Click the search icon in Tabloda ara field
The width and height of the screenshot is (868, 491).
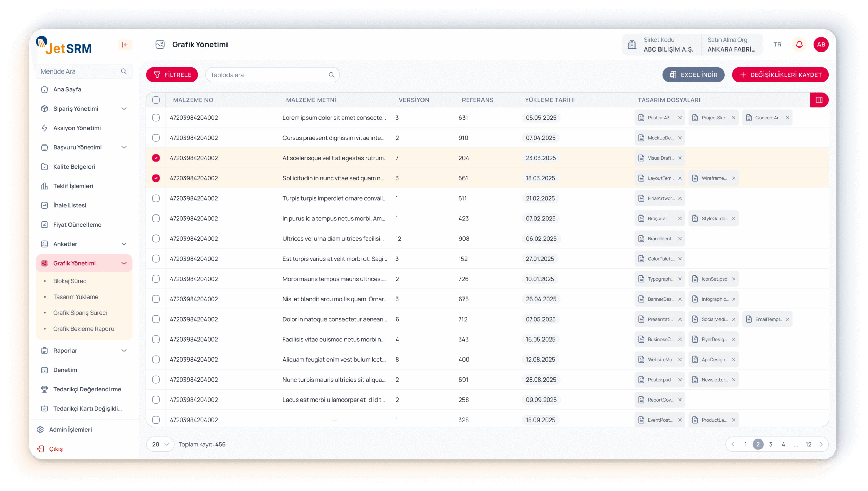point(331,75)
